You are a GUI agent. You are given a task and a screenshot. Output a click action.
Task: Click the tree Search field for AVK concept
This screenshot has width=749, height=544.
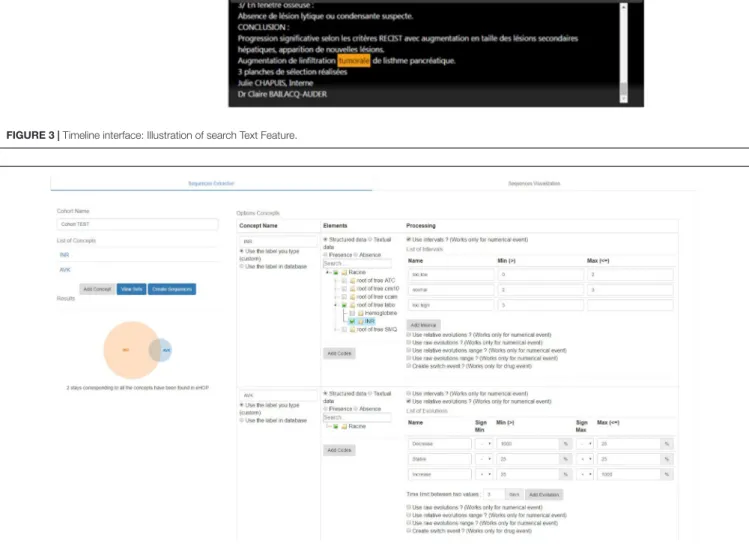(357, 417)
